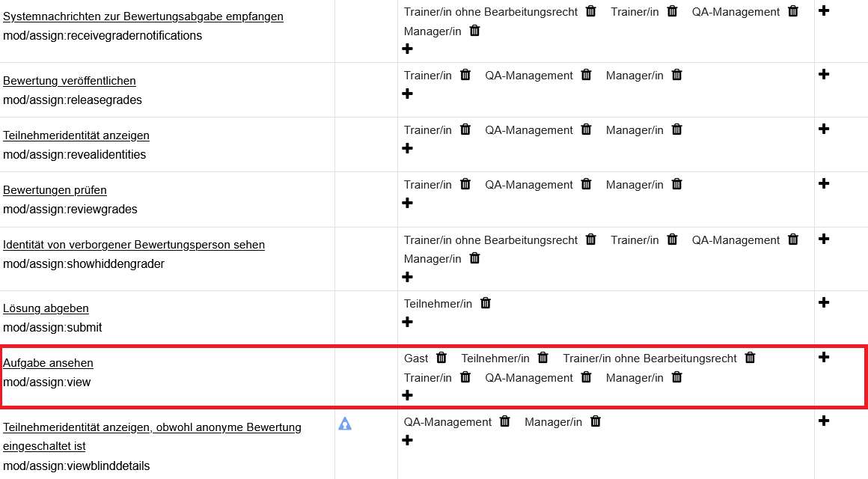Open Bewertungen prüfen capability link
The image size is (868, 479).
pos(55,190)
